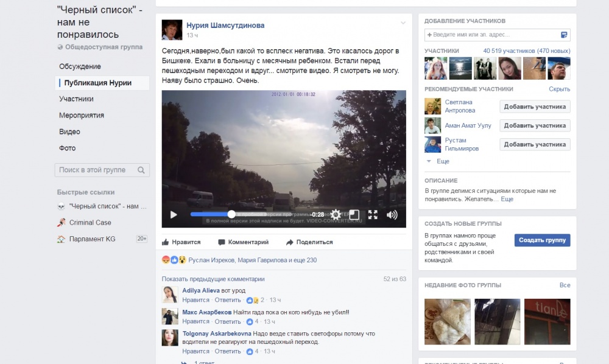This screenshot has height=364, width=609.
Task: Add Аман Амат Уулу as participant
Action: point(535,126)
